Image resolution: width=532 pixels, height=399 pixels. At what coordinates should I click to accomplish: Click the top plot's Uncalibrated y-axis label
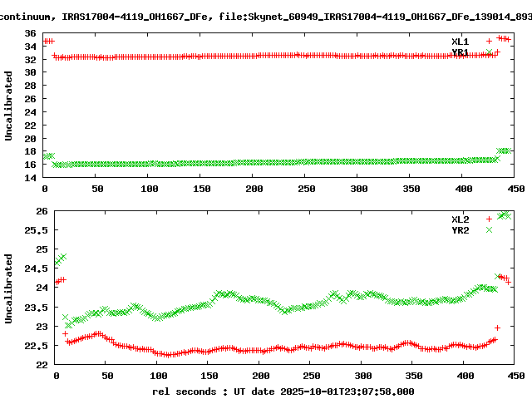(8, 106)
